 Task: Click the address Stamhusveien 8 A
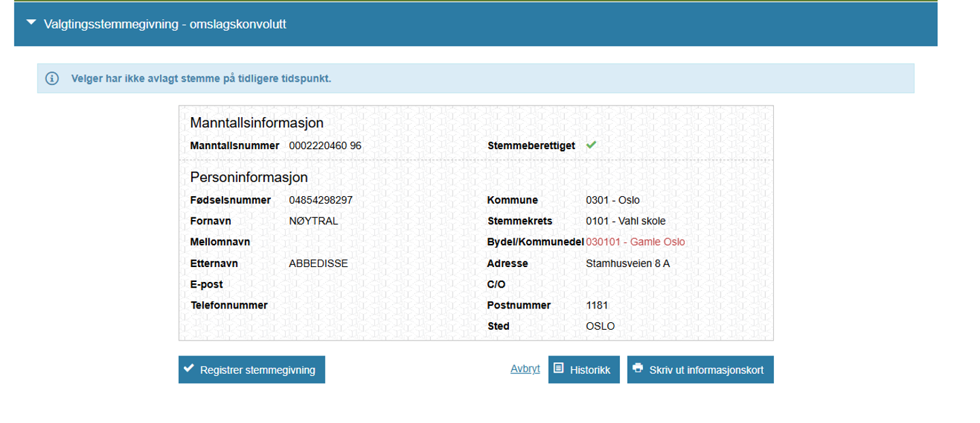tap(627, 263)
